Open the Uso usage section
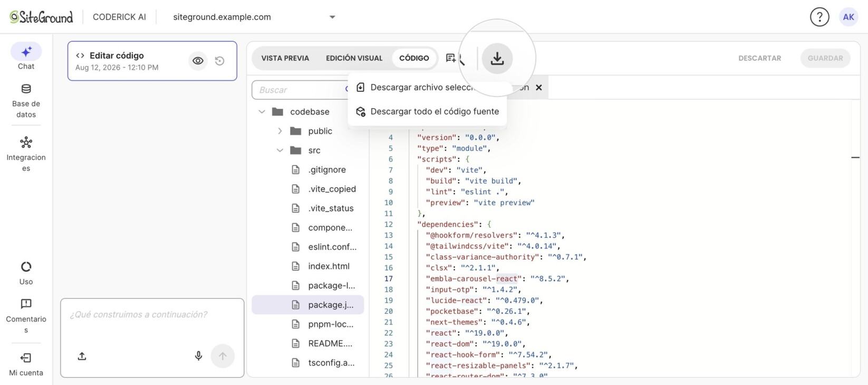The image size is (868, 385). 26,273
